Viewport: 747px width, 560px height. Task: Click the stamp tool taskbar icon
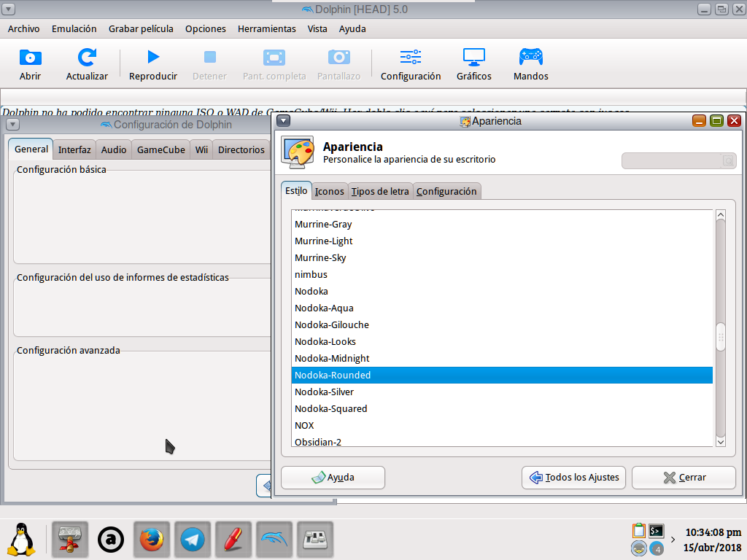pyautogui.click(x=69, y=540)
